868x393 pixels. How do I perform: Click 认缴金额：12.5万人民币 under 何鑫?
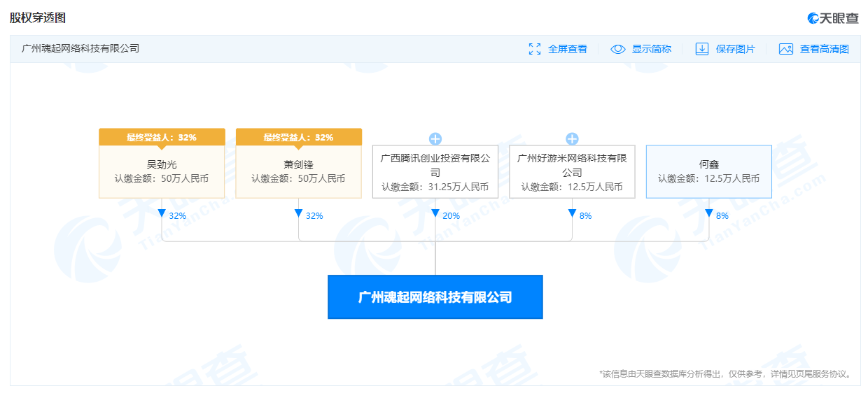[x=709, y=179]
